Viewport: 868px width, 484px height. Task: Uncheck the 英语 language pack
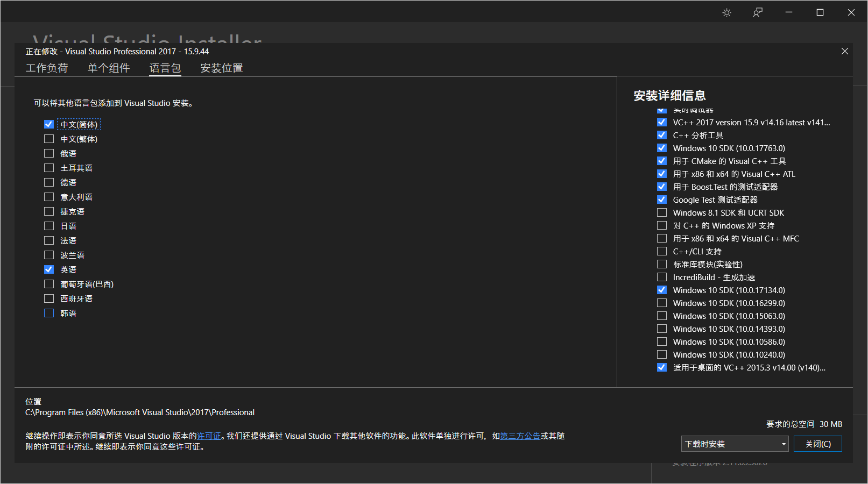[49, 269]
